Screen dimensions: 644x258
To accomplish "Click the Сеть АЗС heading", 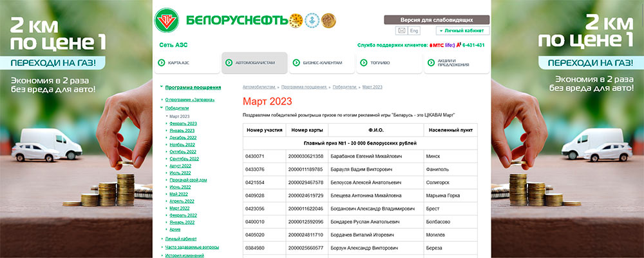I will click(173, 45).
